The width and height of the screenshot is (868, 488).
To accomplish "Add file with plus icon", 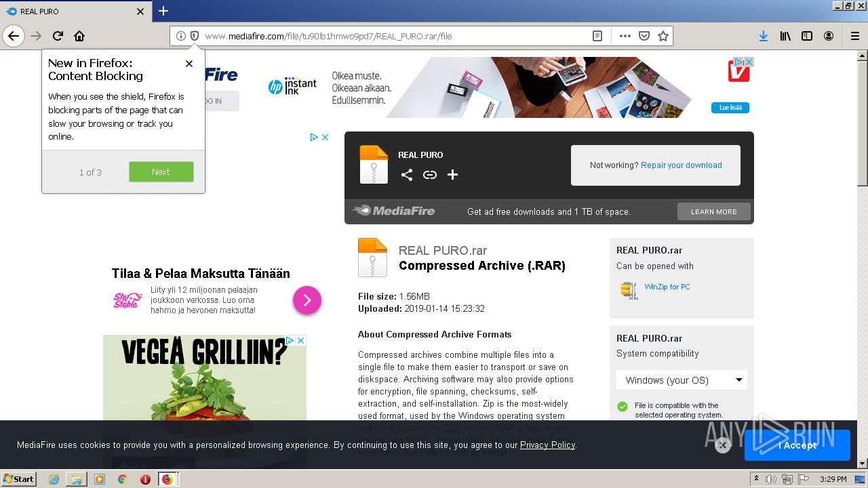I will coord(453,175).
